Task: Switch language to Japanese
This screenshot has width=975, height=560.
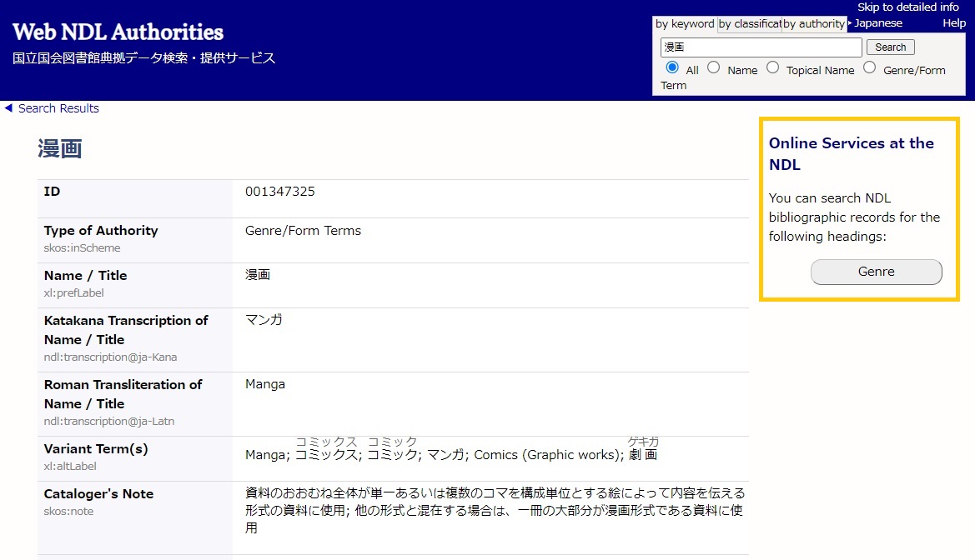Action: tap(878, 23)
